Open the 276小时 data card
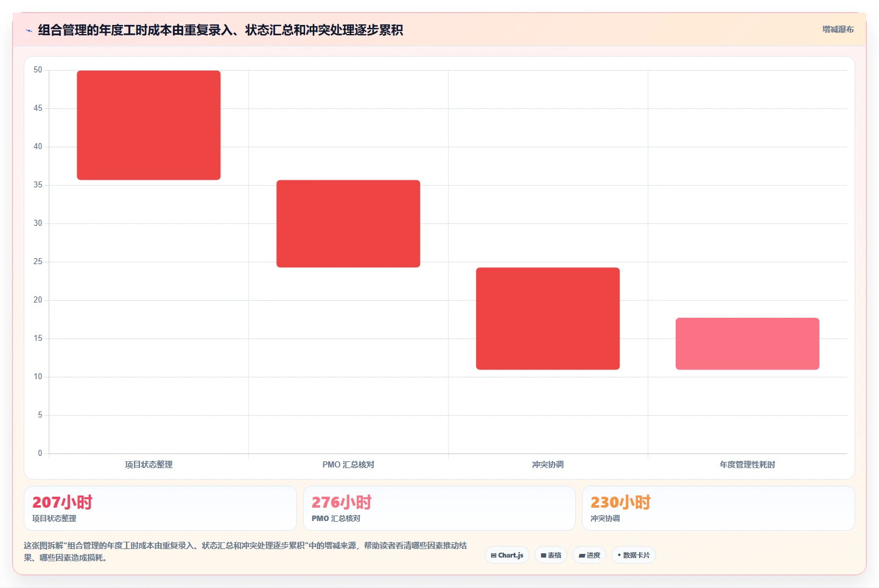 439,508
